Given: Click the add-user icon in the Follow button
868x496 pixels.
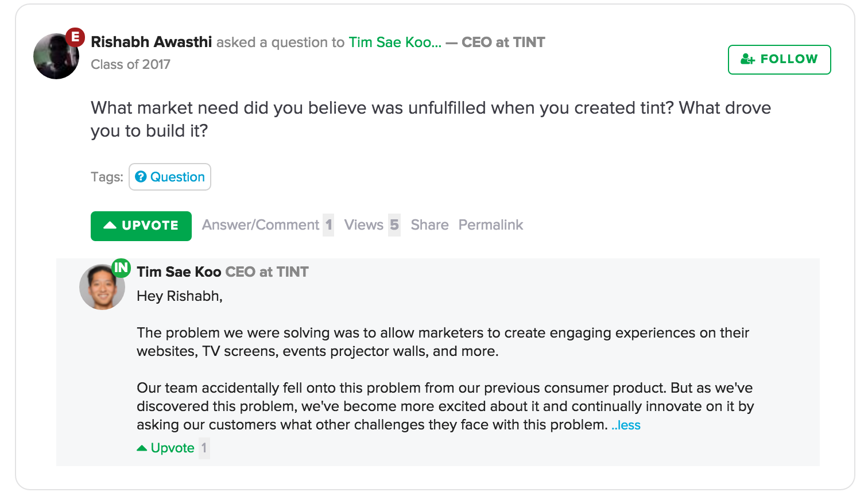Looking at the screenshot, I should 747,59.
